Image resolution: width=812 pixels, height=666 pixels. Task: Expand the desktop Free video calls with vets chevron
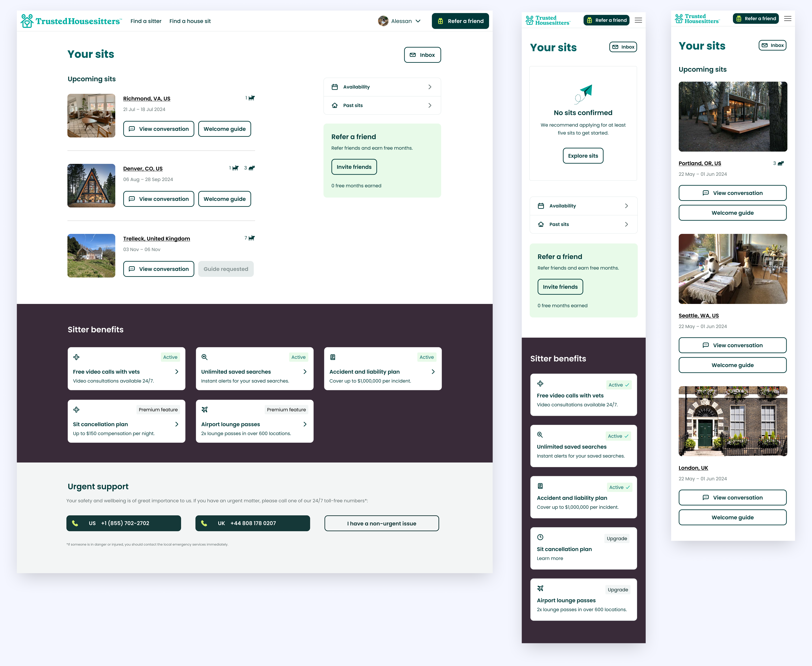[x=176, y=372]
